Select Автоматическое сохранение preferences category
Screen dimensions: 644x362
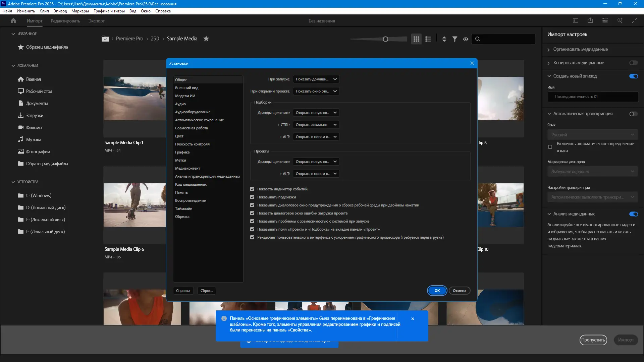pos(208,120)
